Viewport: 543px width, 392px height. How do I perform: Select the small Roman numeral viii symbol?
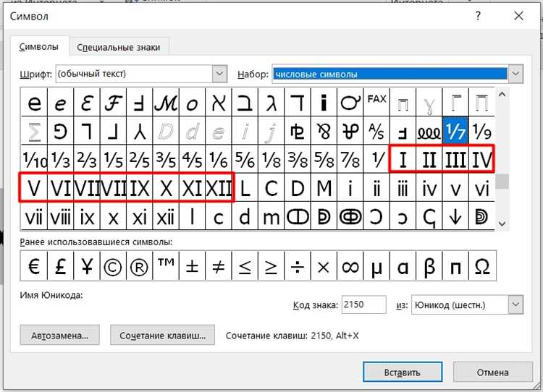click(60, 217)
